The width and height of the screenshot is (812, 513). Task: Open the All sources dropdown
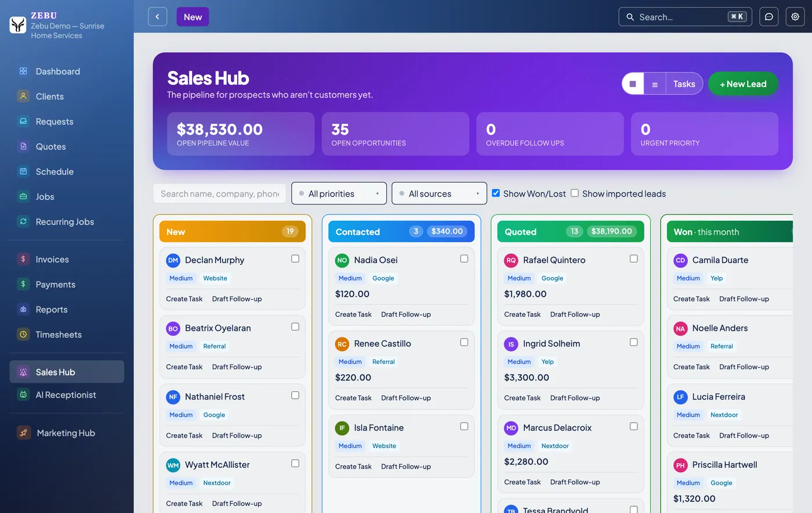(x=440, y=194)
